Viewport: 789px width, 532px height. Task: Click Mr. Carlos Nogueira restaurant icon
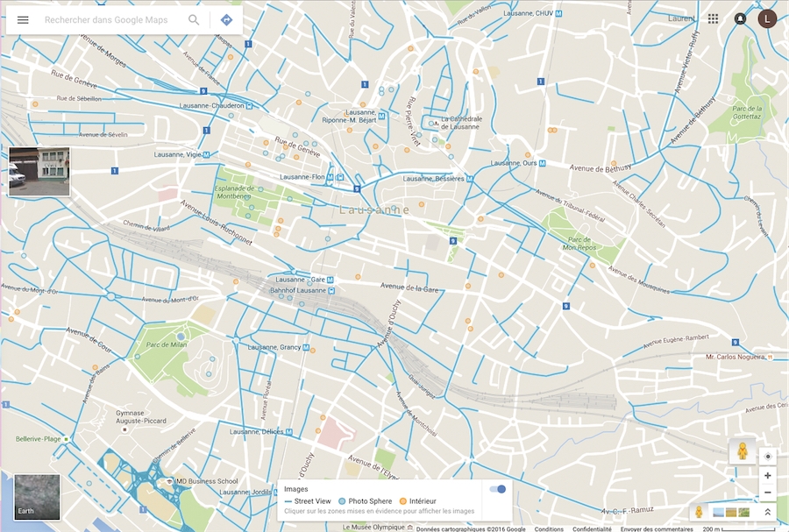pos(770,357)
